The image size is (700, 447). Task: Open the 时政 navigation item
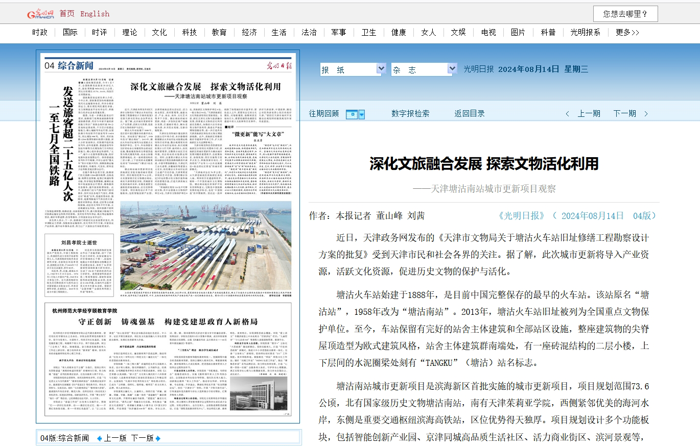point(39,33)
